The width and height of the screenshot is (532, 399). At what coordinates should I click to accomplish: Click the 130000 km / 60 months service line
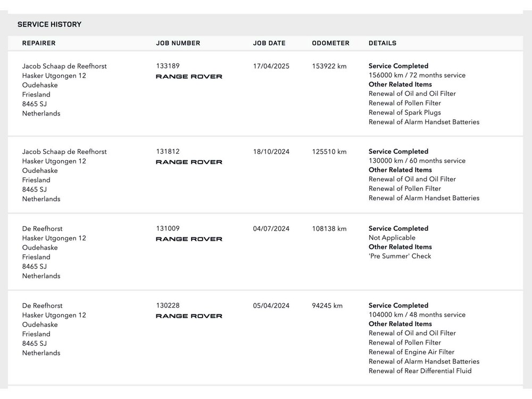(417, 161)
